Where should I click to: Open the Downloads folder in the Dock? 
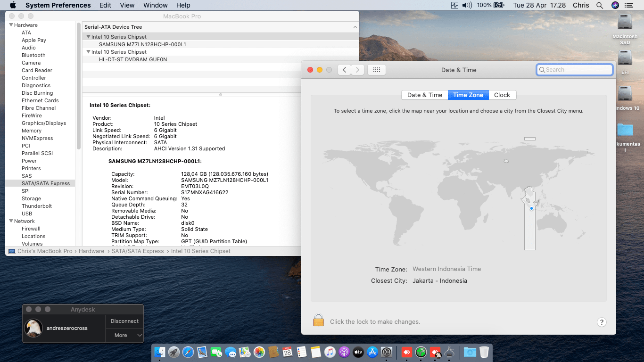[x=470, y=352]
